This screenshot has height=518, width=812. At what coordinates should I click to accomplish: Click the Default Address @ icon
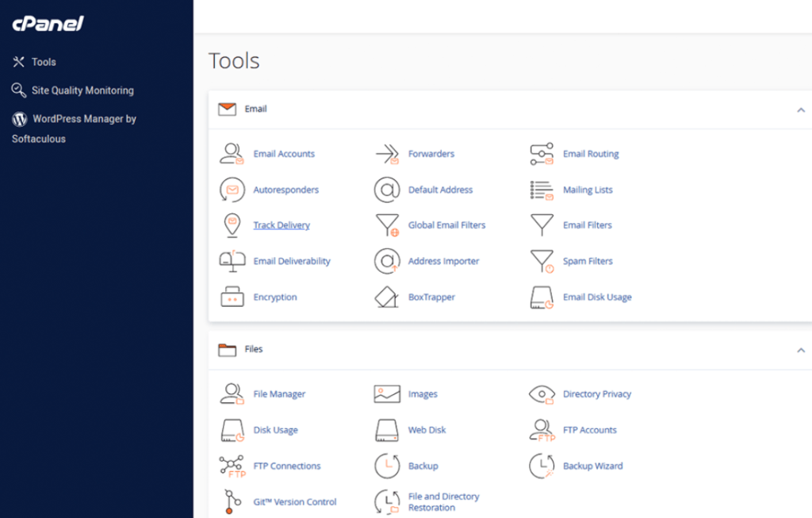pos(387,190)
